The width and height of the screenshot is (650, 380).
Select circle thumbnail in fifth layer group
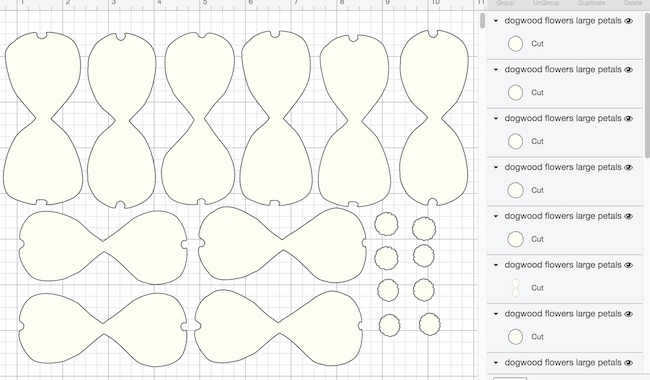point(515,239)
